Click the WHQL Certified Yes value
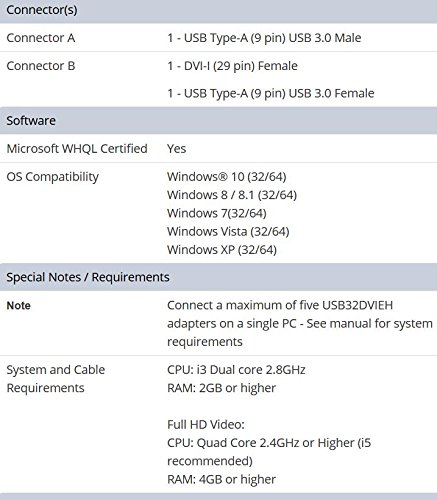Image resolution: width=437 pixels, height=500 pixels. (176, 149)
